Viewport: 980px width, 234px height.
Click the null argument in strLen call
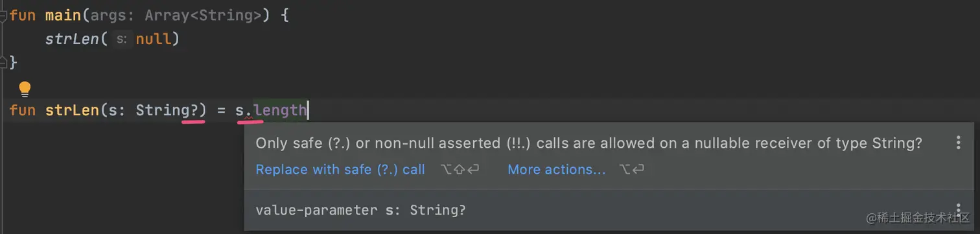point(153,39)
